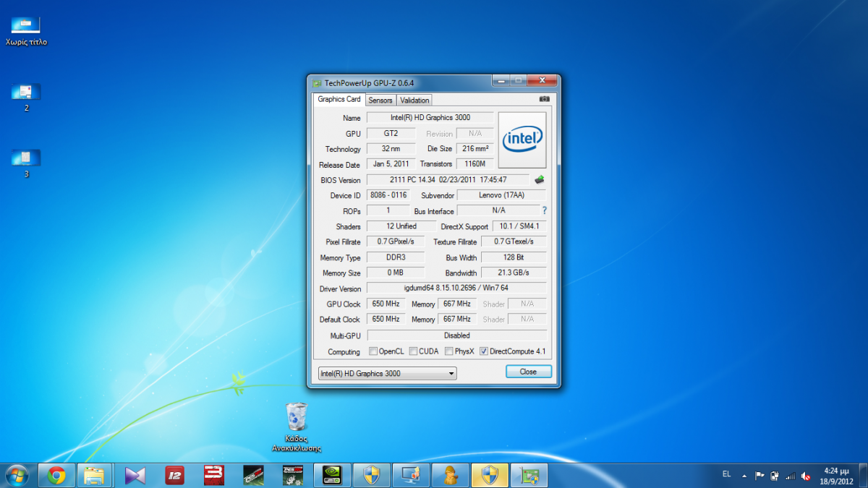
Task: Click the power plug tray icon
Action: 775,476
